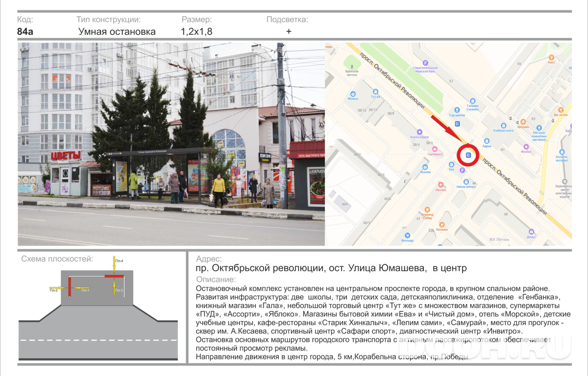Screen dimensions: 588x376
Task: Click the Эконом store icon
Action: 425,166
